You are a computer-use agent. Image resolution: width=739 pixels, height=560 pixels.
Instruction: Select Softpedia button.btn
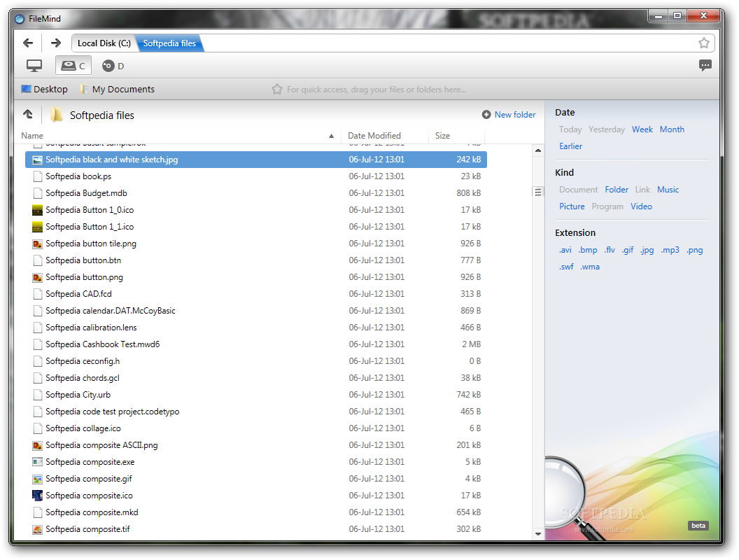coord(256,260)
